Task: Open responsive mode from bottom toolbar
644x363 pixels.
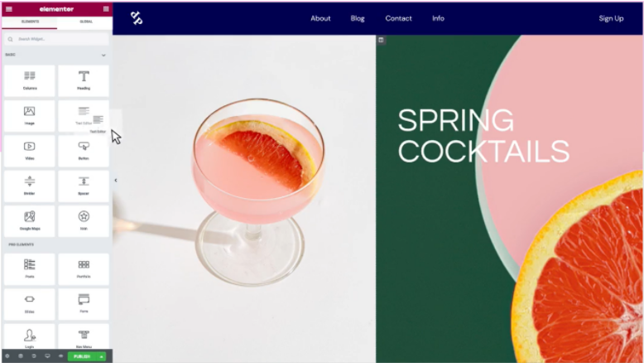Action: point(47,356)
